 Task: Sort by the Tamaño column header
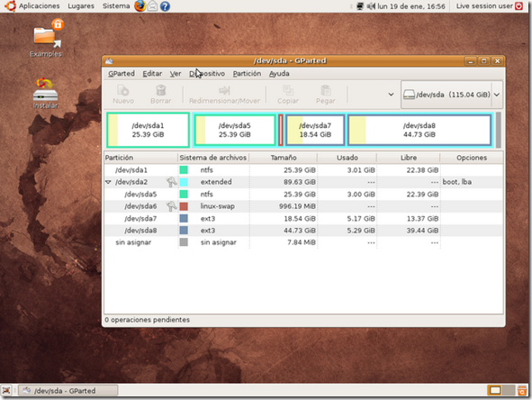point(284,158)
